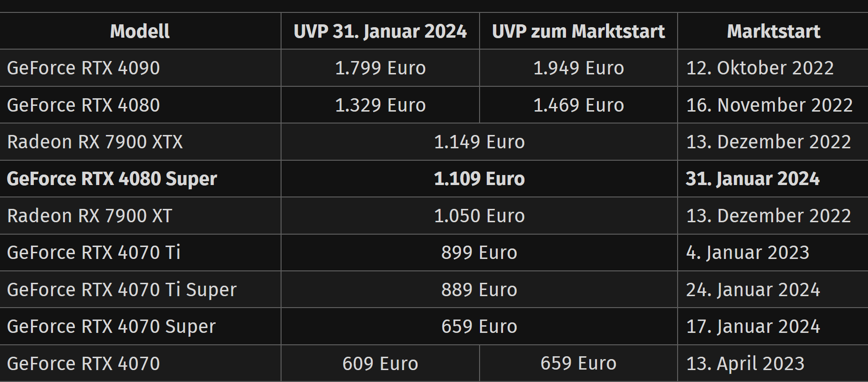
Task: Click the Marktstart column header
Action: click(x=774, y=31)
